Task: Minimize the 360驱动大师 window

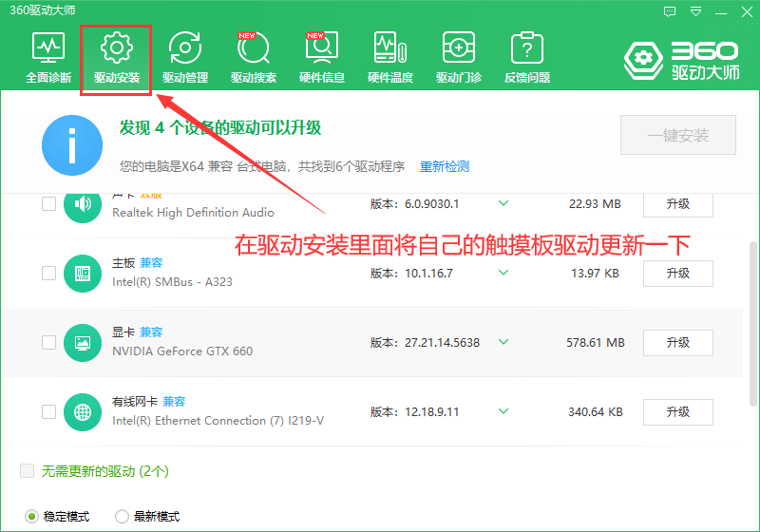Action: click(x=721, y=12)
